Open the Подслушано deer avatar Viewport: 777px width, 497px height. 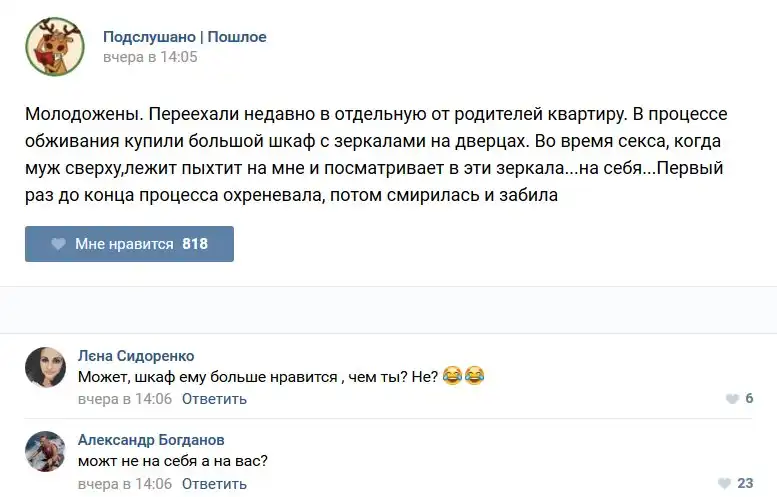click(x=54, y=46)
